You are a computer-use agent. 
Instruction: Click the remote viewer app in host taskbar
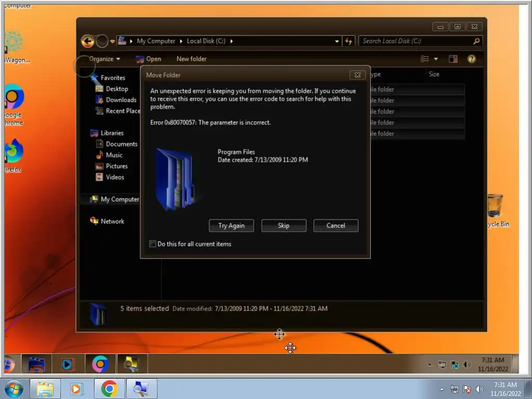click(141, 389)
